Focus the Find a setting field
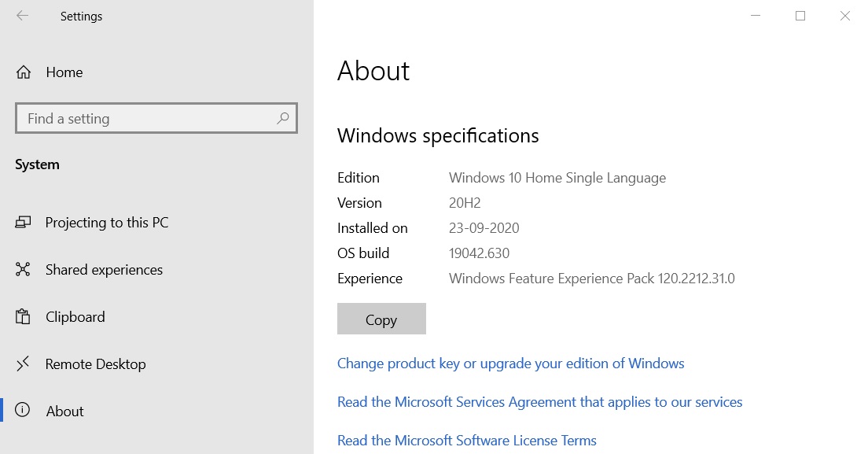The height and width of the screenshot is (454, 868). click(x=156, y=118)
